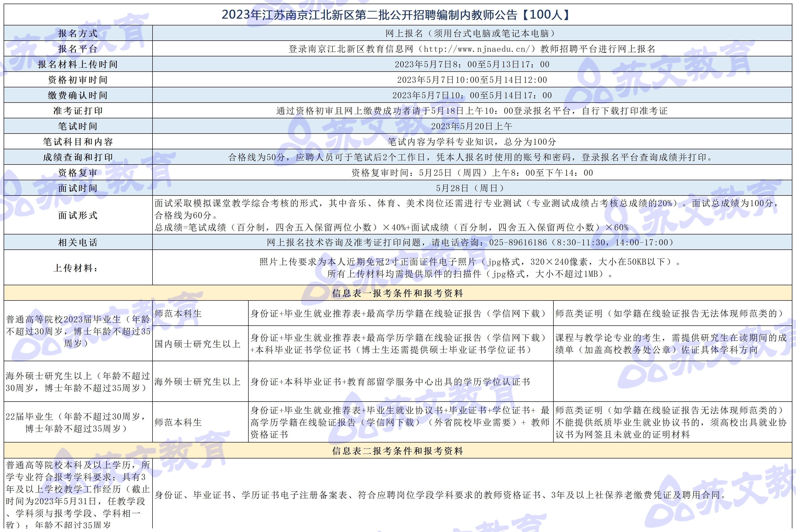Click the 师范类证明 remark cell in the 2023届 师范本科生 row
Viewport: 796px width, 532px height.
(x=673, y=313)
